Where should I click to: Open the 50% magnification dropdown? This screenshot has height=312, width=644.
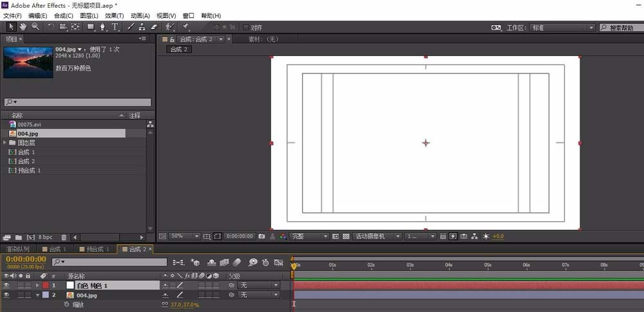185,237
